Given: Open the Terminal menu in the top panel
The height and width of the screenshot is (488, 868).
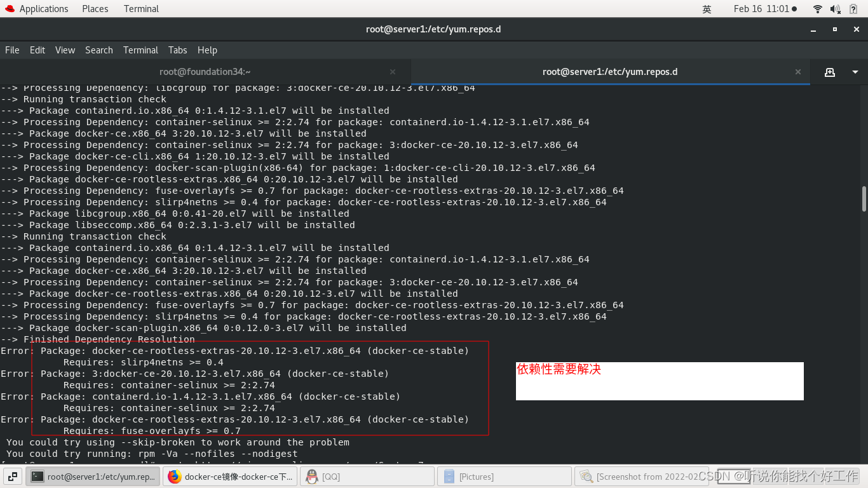Looking at the screenshot, I should (141, 9).
